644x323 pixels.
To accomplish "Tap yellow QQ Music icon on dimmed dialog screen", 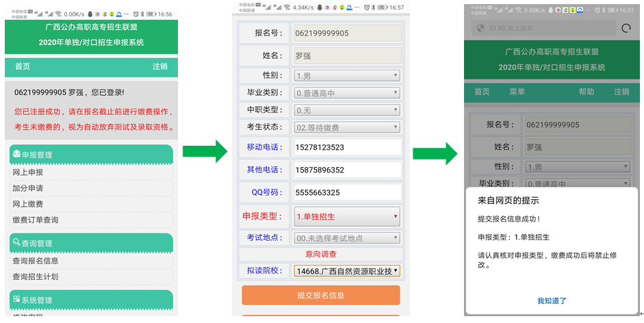I will click(x=573, y=10).
